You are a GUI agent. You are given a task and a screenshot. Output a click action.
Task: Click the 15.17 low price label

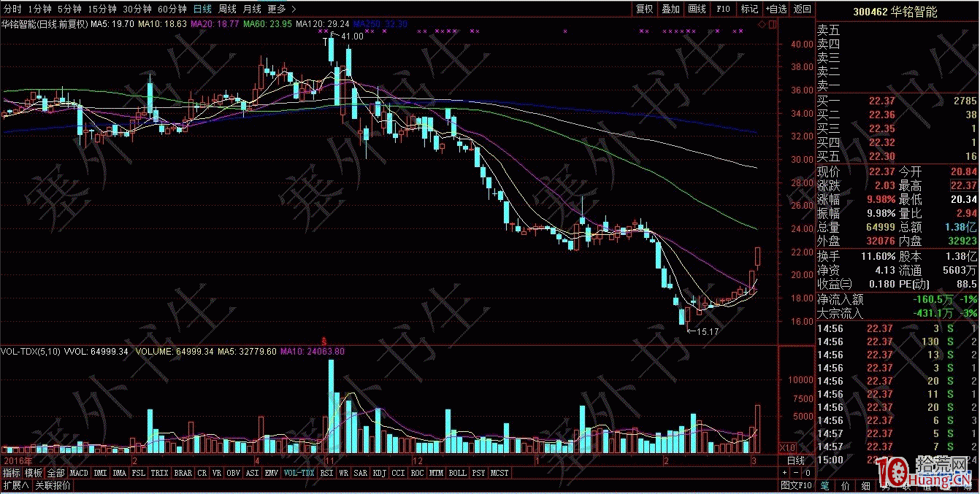708,331
